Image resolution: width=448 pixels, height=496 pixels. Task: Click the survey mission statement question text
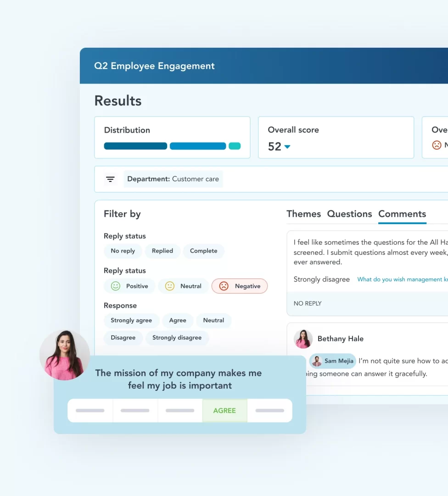pos(179,379)
